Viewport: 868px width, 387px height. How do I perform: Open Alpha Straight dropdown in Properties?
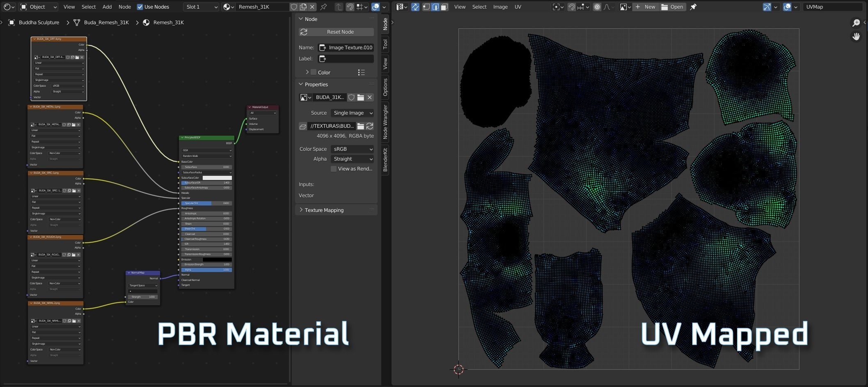click(352, 159)
